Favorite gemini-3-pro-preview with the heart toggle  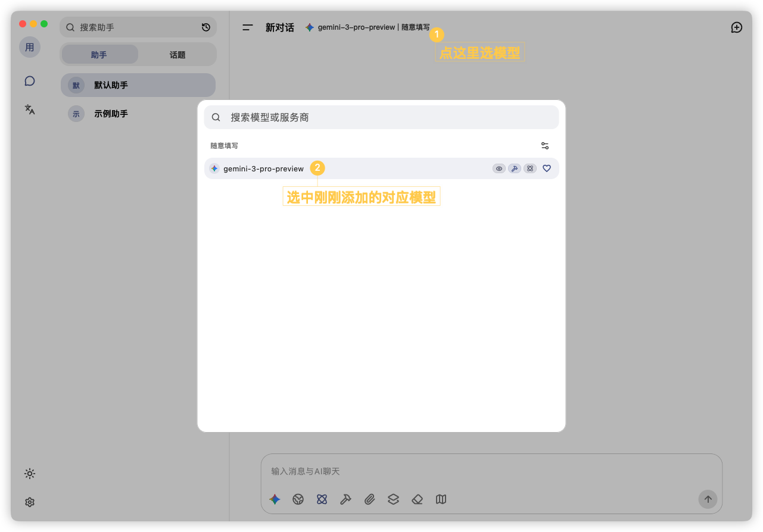pos(546,168)
